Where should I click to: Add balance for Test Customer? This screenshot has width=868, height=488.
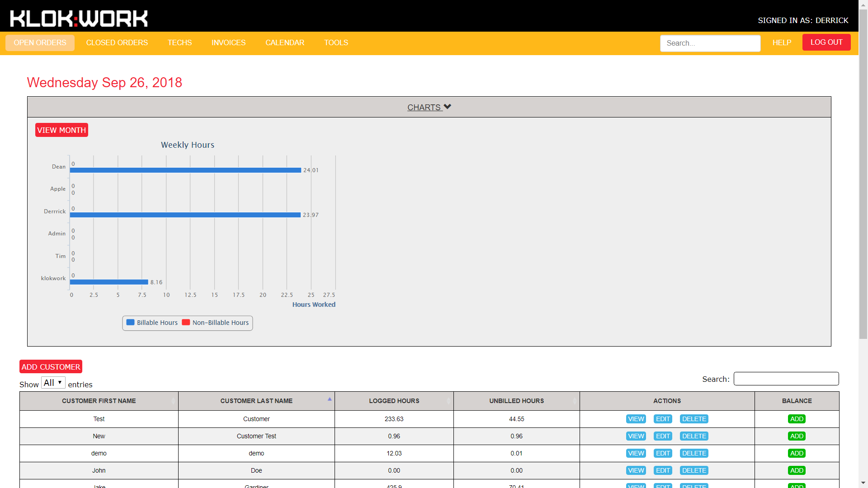coord(797,419)
